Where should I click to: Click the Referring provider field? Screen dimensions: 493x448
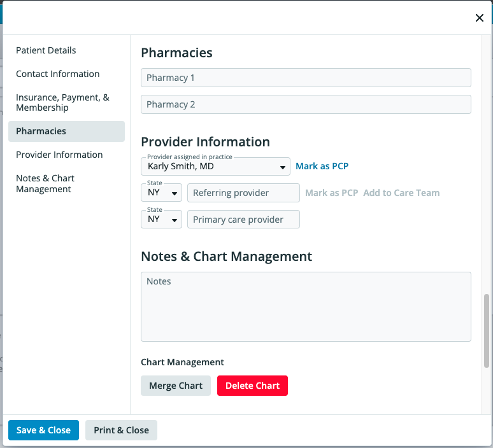(x=243, y=193)
